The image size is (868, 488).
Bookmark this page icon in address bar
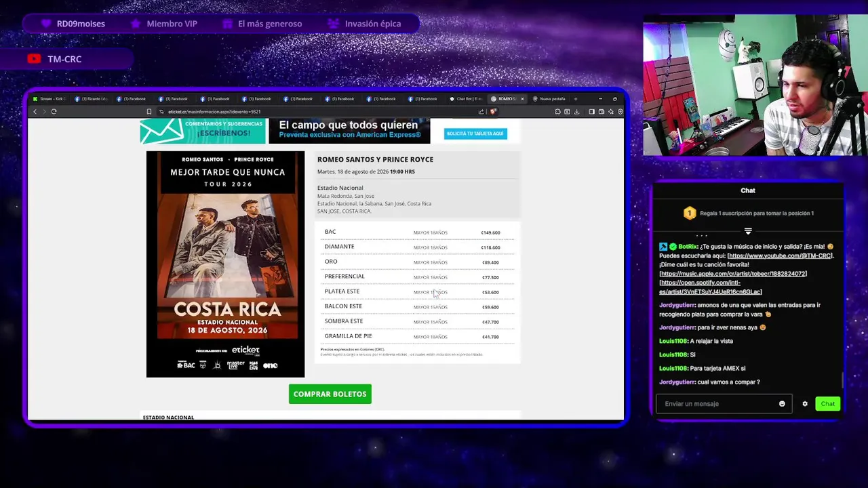tap(149, 112)
